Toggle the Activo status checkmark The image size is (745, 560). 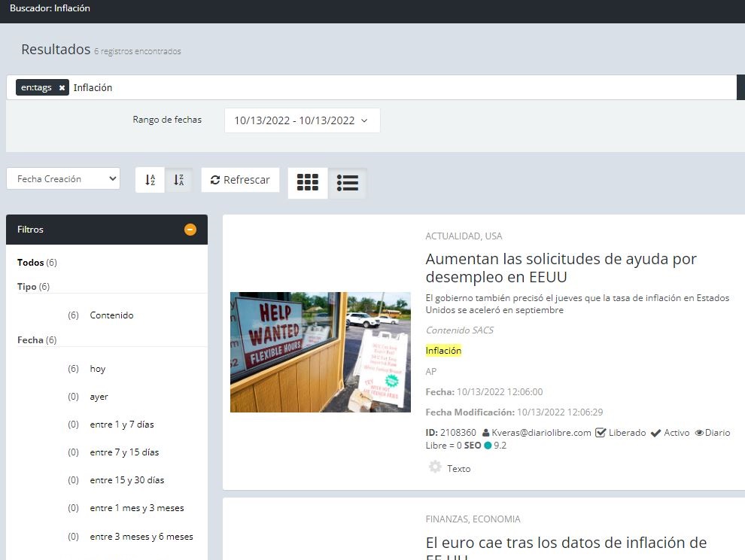click(x=656, y=432)
